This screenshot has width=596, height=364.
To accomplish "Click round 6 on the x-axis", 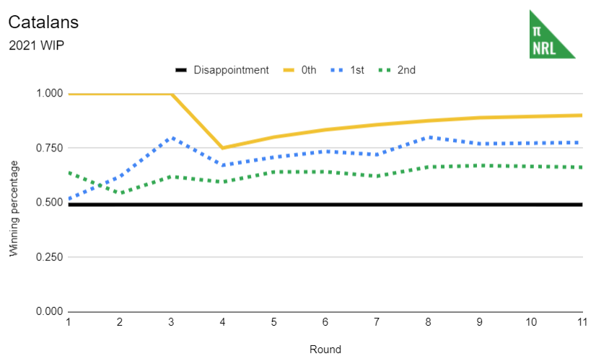I will tap(325, 321).
